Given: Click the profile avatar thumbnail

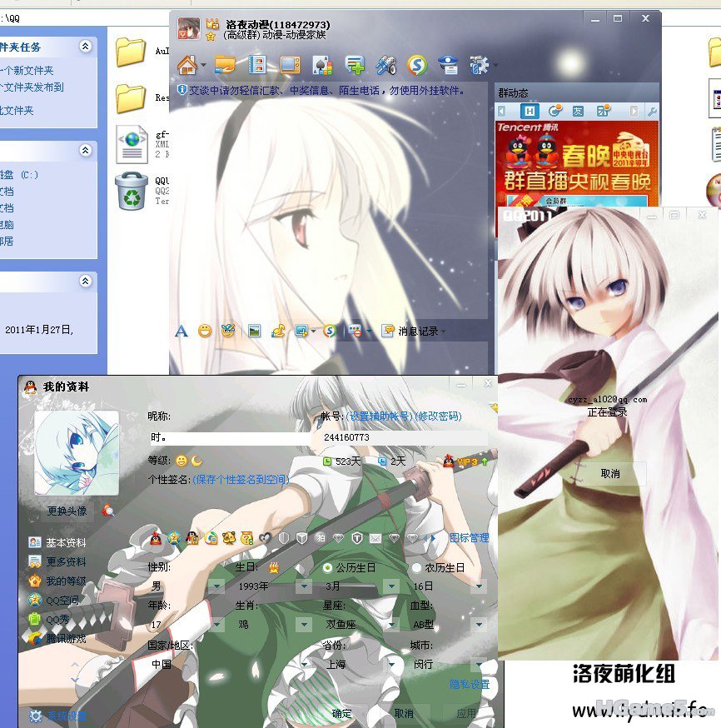Looking at the screenshot, I should (77, 453).
